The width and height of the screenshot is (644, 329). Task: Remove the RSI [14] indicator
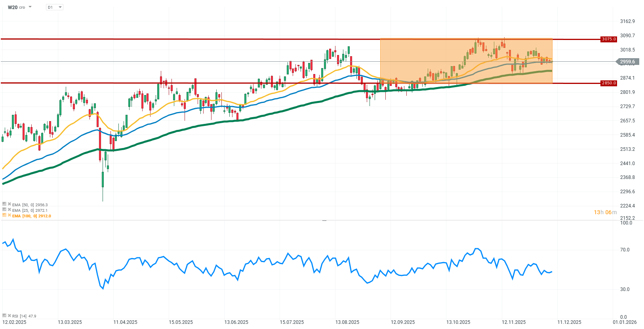(10, 316)
